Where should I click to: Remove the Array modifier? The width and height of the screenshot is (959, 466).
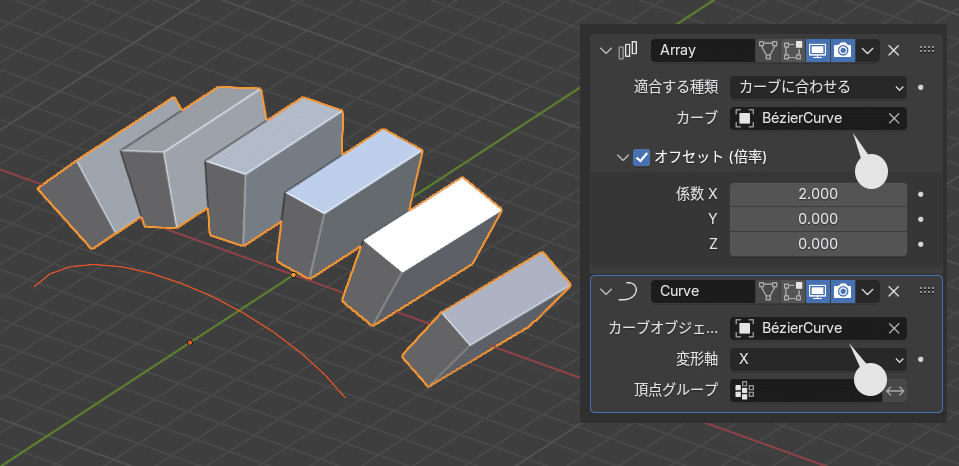click(894, 50)
